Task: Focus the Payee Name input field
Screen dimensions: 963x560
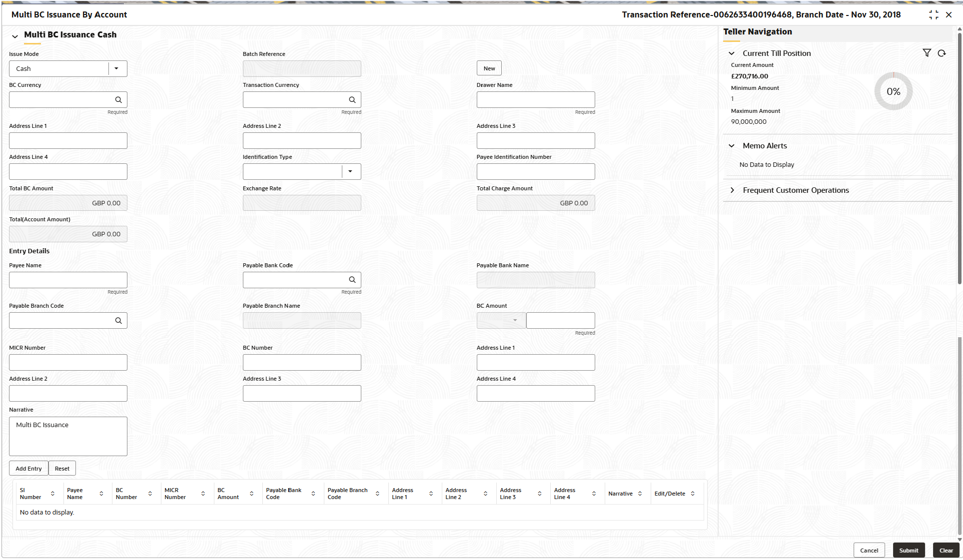Action: click(68, 280)
